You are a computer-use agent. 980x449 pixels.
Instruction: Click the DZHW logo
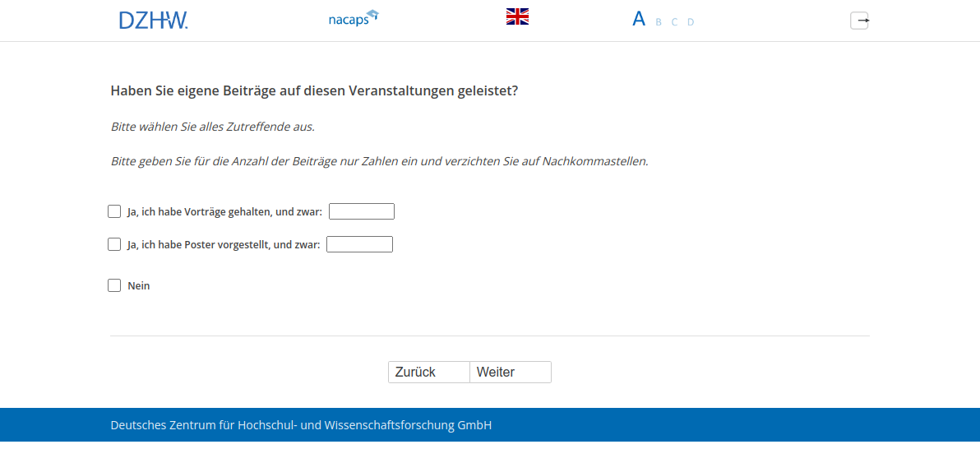[x=153, y=20]
